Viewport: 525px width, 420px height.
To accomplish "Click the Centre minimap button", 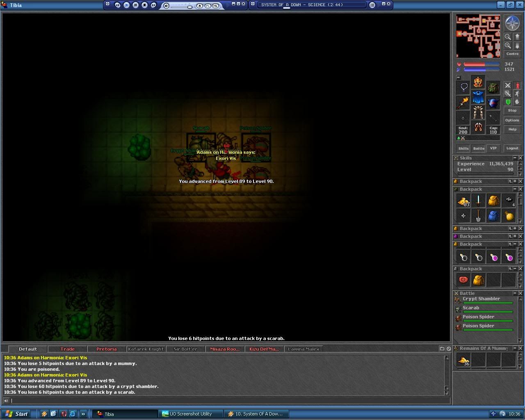I will [x=512, y=54].
